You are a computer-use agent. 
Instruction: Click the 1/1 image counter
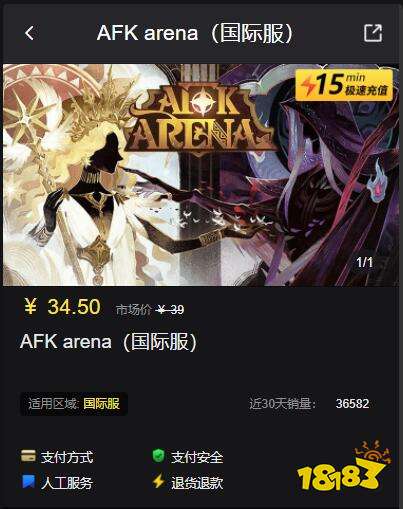[365, 262]
